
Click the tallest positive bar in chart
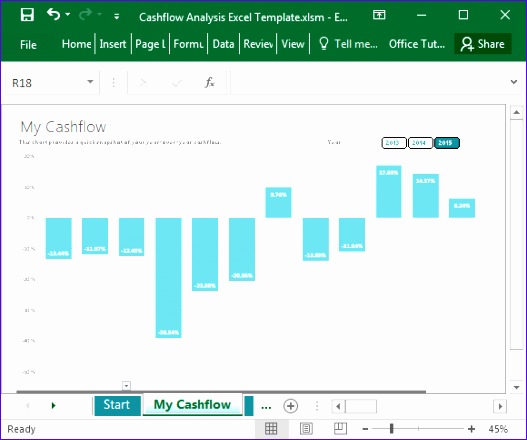click(389, 192)
